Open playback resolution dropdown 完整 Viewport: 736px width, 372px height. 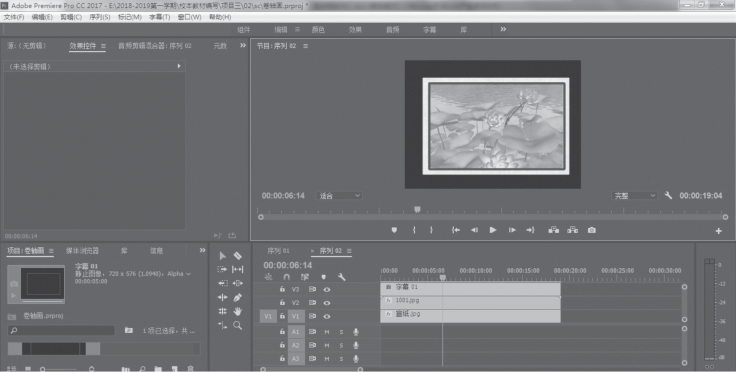[634, 196]
